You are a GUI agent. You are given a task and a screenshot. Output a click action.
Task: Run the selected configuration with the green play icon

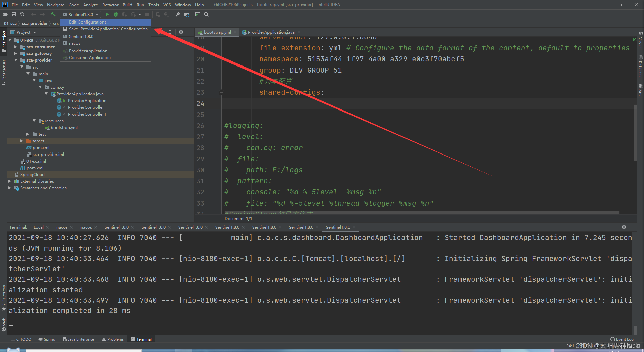[107, 14]
